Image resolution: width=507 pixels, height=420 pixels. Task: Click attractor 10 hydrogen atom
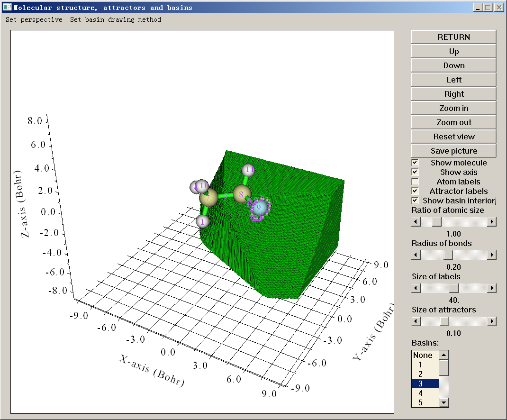pos(202,186)
